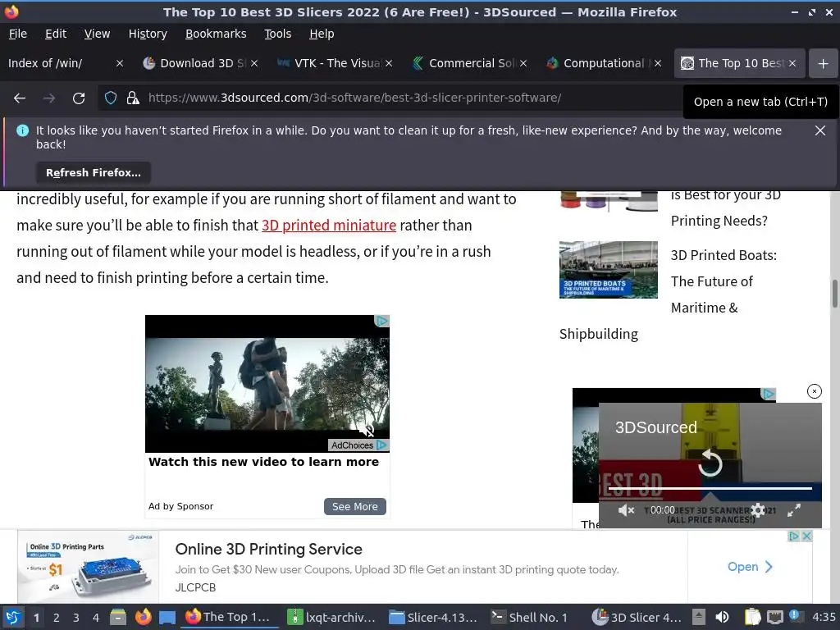
Task: Go back to the previous page
Action: (x=20, y=98)
